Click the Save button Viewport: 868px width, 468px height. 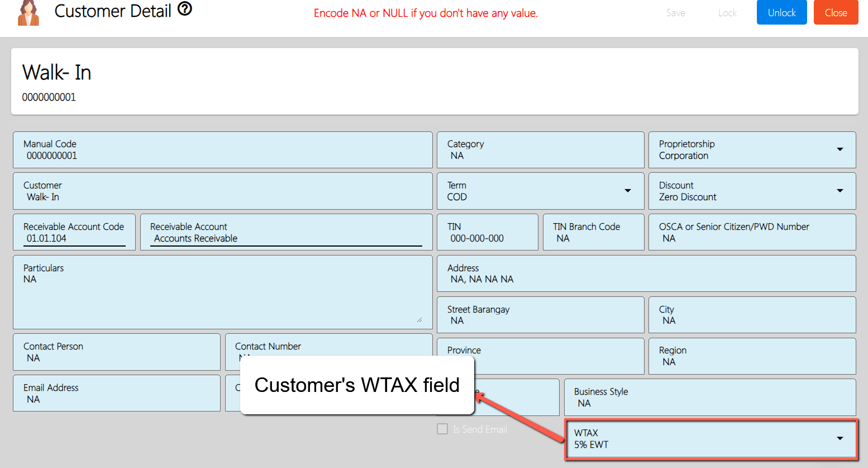click(675, 13)
